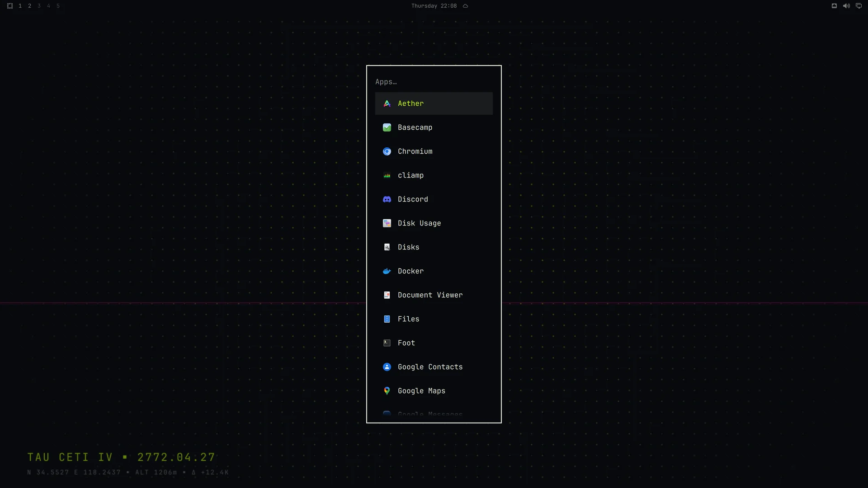Select the Disk Usage entry
This screenshot has width=868, height=488.
[x=434, y=223]
